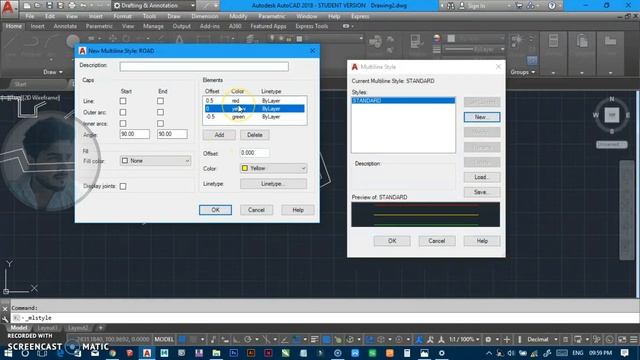Check Inner arcs End checkbox
This screenshot has height=360, width=640.
(x=160, y=123)
